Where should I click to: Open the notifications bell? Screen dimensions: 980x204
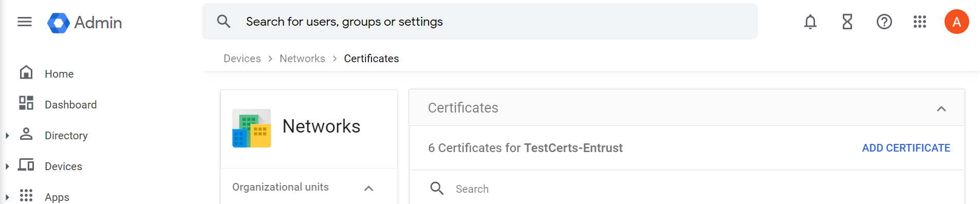810,22
